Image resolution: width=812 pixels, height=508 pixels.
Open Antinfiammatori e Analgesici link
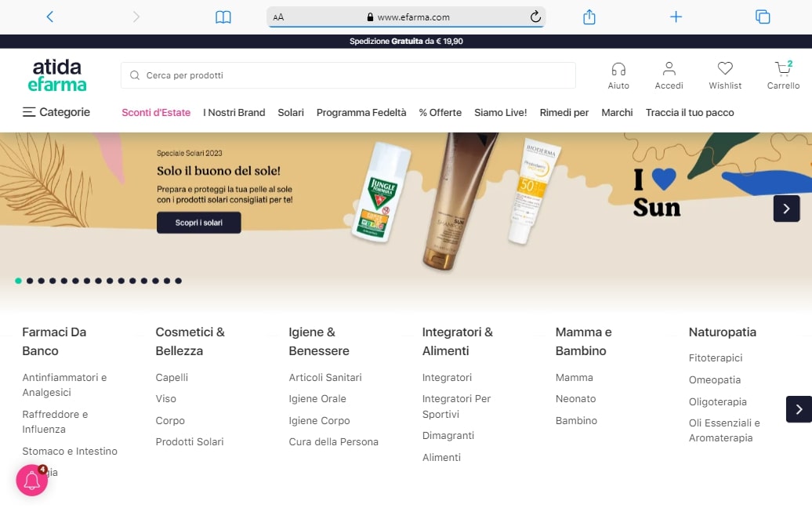tap(64, 385)
